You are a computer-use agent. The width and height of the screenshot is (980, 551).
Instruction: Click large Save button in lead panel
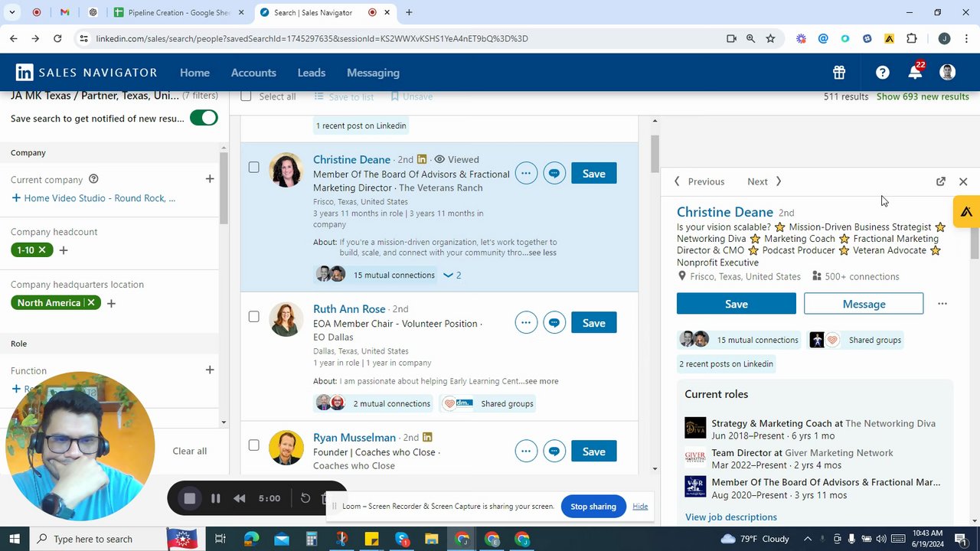pyautogui.click(x=737, y=304)
